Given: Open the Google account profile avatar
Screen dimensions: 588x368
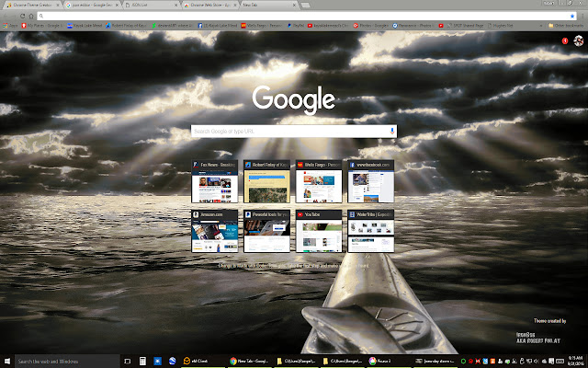Looking at the screenshot, I should point(578,40).
